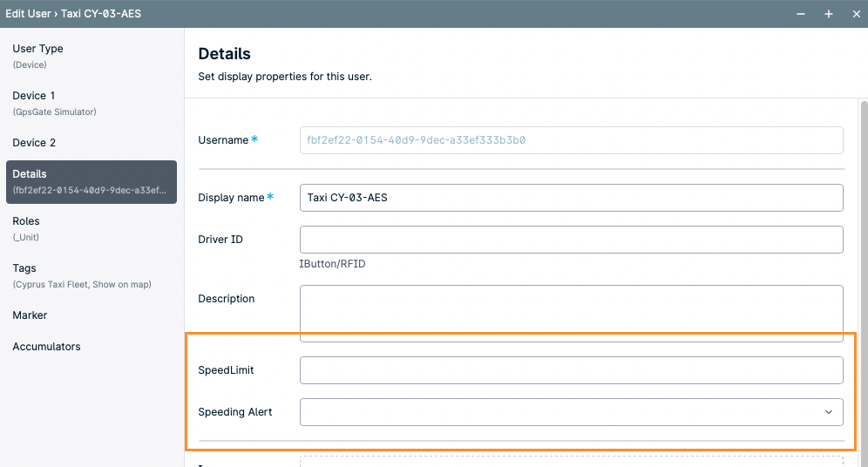Minimize the Edit User dialog

pyautogui.click(x=801, y=14)
